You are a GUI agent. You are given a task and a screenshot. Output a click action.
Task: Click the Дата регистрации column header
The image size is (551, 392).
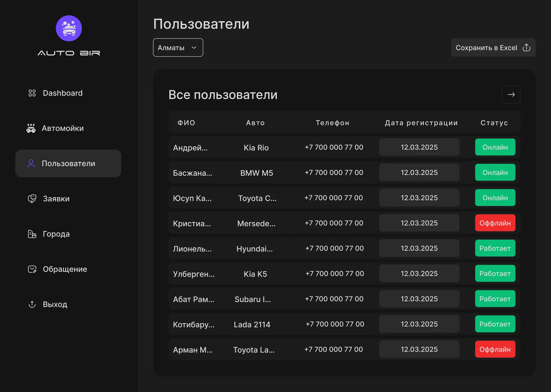pyautogui.click(x=421, y=123)
